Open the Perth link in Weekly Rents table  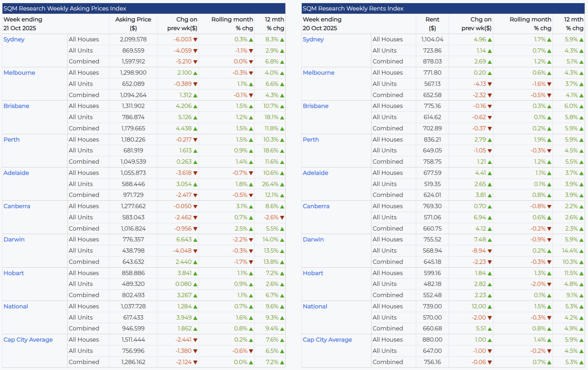click(x=311, y=139)
